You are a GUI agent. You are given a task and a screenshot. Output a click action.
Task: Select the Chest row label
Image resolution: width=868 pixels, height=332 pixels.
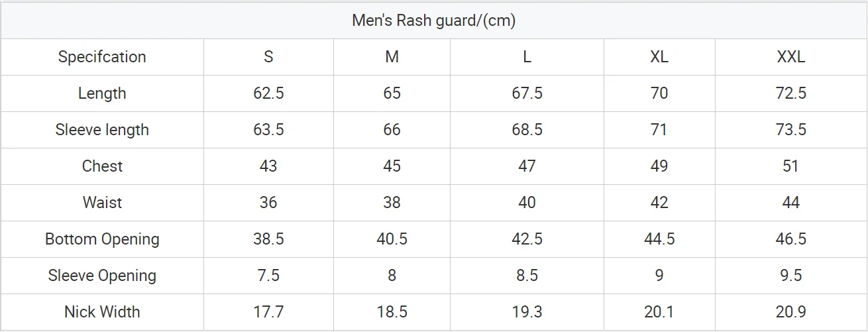pos(102,166)
